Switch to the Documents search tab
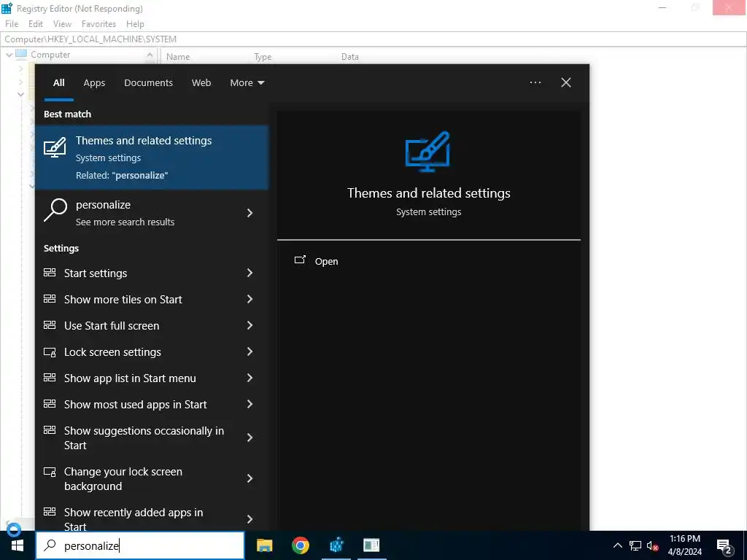Screen dimensions: 747x560 pyautogui.click(x=148, y=82)
